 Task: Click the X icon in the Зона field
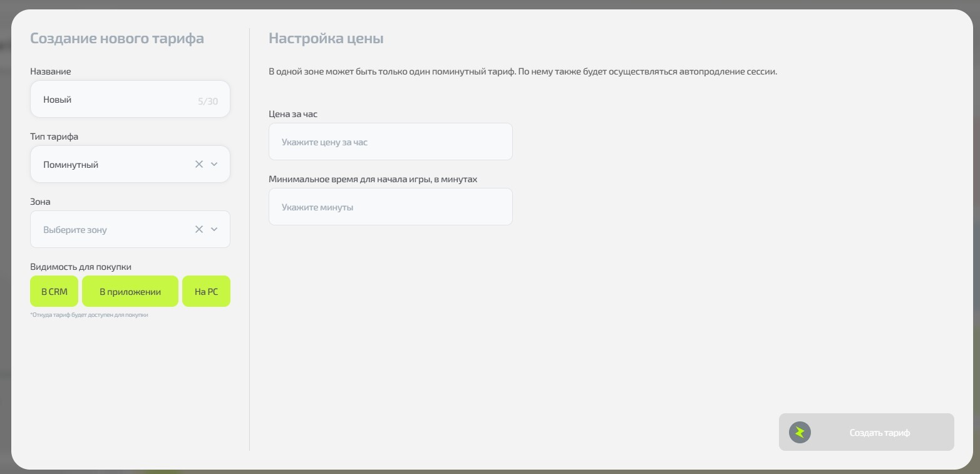[x=199, y=229]
